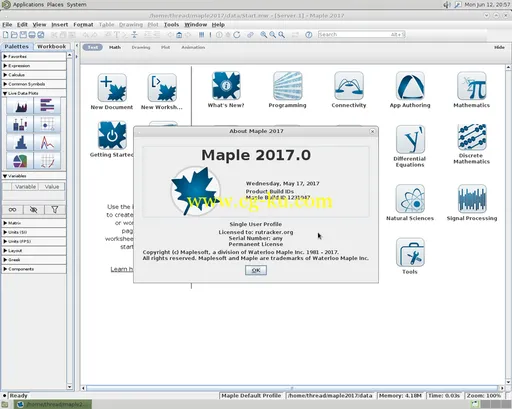This screenshot has width=512, height=409.
Task: Click OK in About Maple 2017 dialog
Action: (256, 270)
